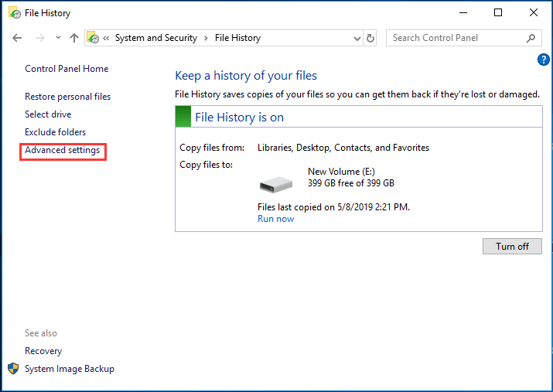Click Run now to back up

(x=276, y=219)
